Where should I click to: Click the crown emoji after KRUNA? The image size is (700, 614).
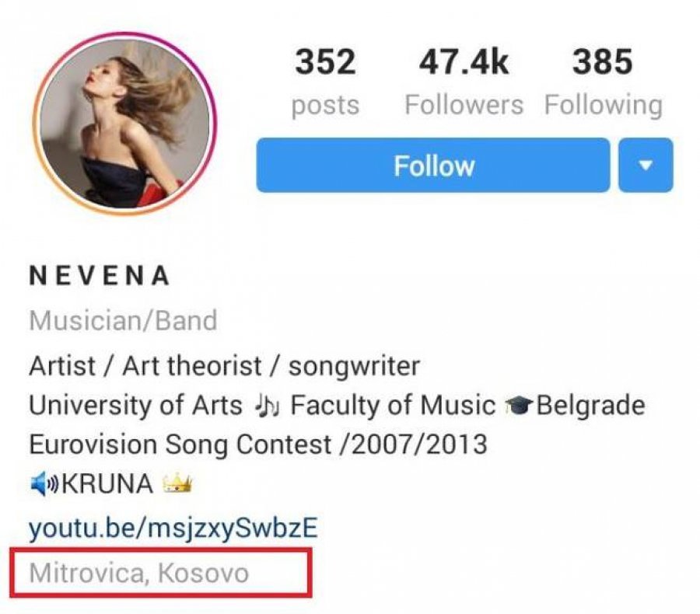pyautogui.click(x=177, y=483)
